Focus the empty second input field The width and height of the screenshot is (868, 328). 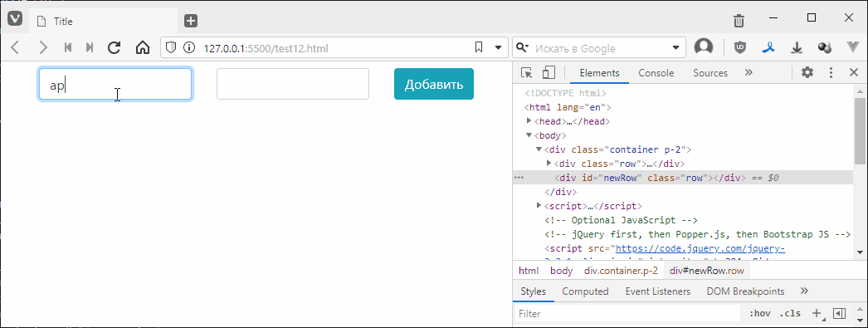click(293, 84)
